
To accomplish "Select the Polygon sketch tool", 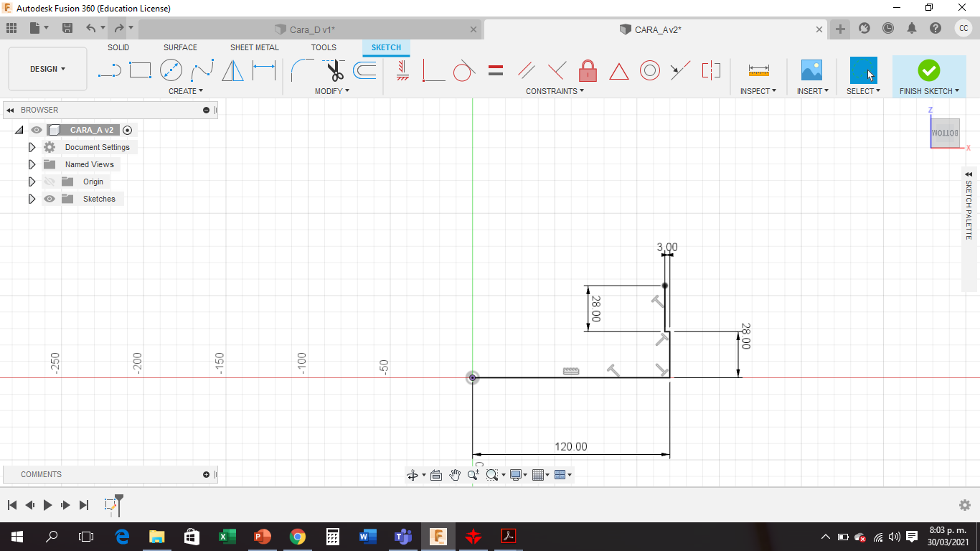I will [232, 70].
